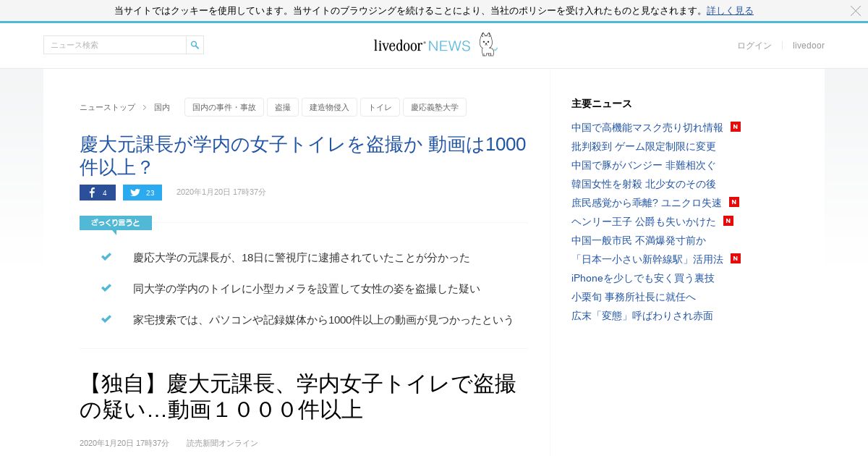Click summary line about 家宅捜索 1000件以上の動画
Image resolution: width=868 pixels, height=456 pixels.
pos(323,320)
